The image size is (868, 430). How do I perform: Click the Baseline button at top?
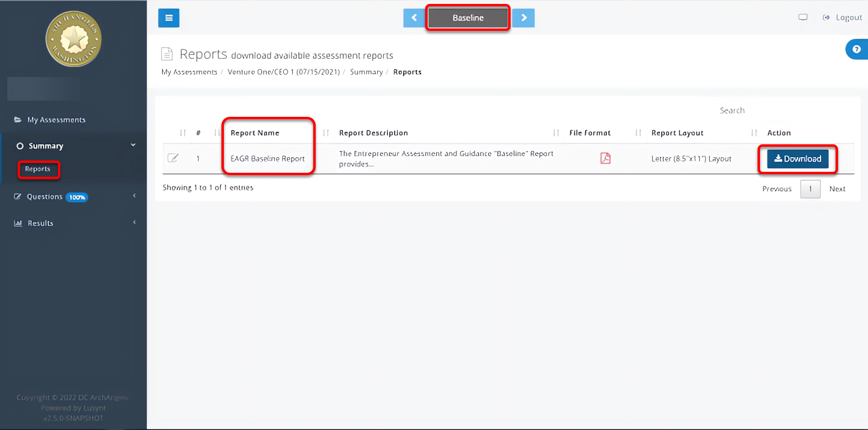[468, 18]
